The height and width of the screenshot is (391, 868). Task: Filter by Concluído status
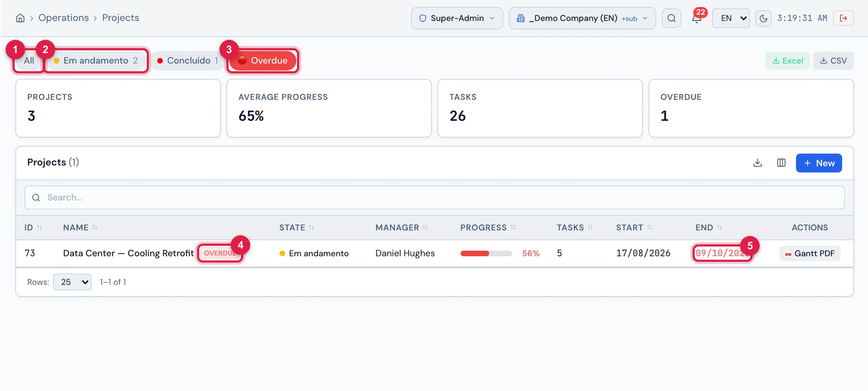[188, 61]
